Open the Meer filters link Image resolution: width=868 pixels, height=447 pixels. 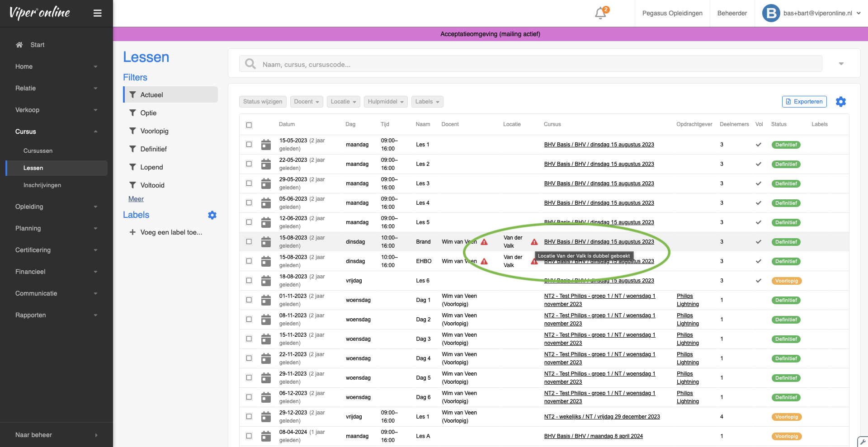[136, 199]
